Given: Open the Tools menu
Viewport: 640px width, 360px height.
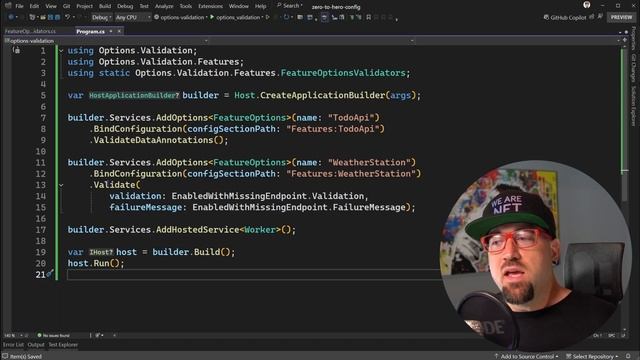Looking at the screenshot, I should (186, 6).
